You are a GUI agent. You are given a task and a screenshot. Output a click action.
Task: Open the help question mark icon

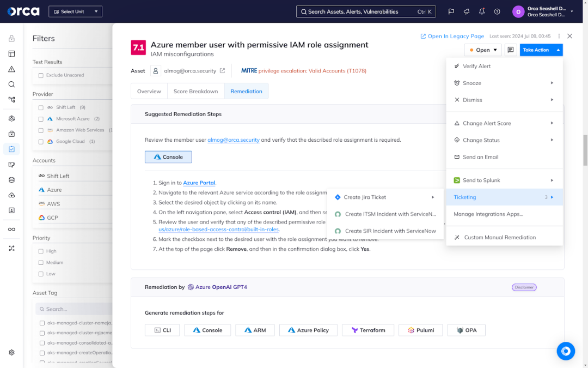pyautogui.click(x=497, y=11)
